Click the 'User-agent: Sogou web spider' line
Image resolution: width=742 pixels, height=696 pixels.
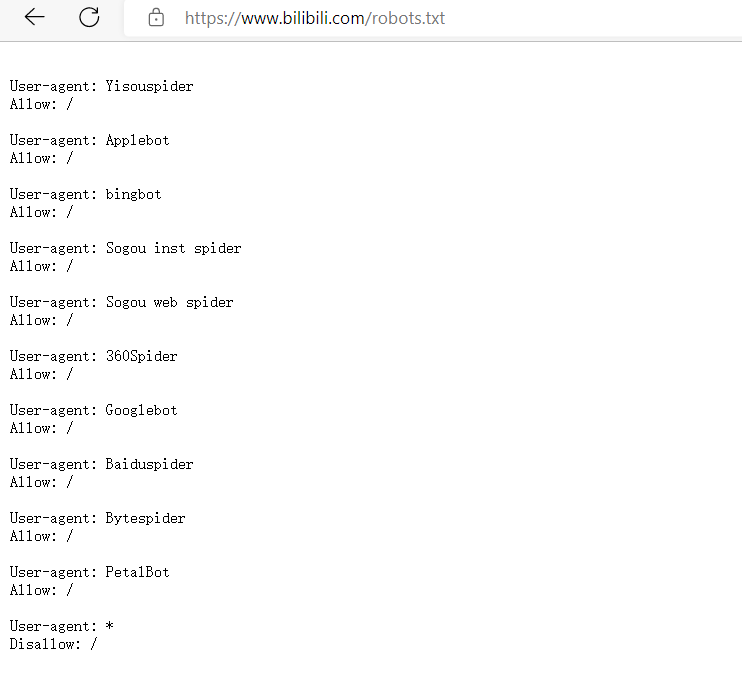122,302
